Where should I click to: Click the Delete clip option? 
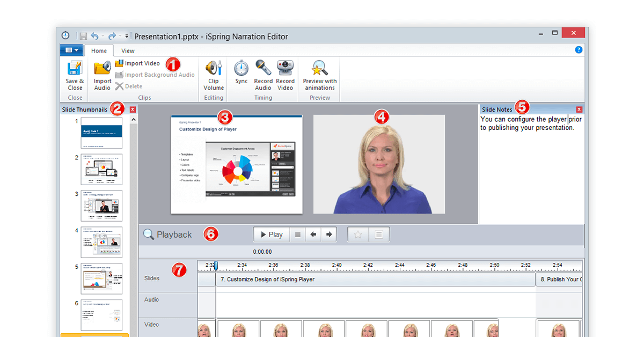[129, 86]
